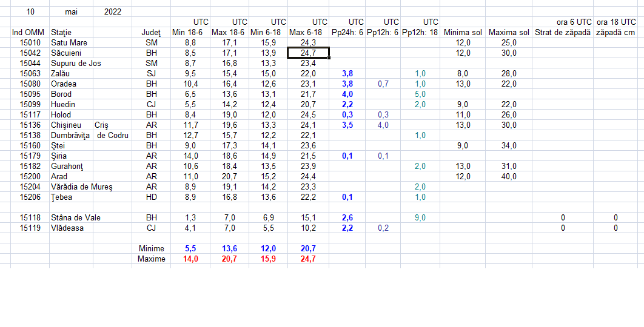Select Min 18-6 value 1,3 for Stâna de Vale
This screenshot has width=644, height=327.
[x=190, y=218]
